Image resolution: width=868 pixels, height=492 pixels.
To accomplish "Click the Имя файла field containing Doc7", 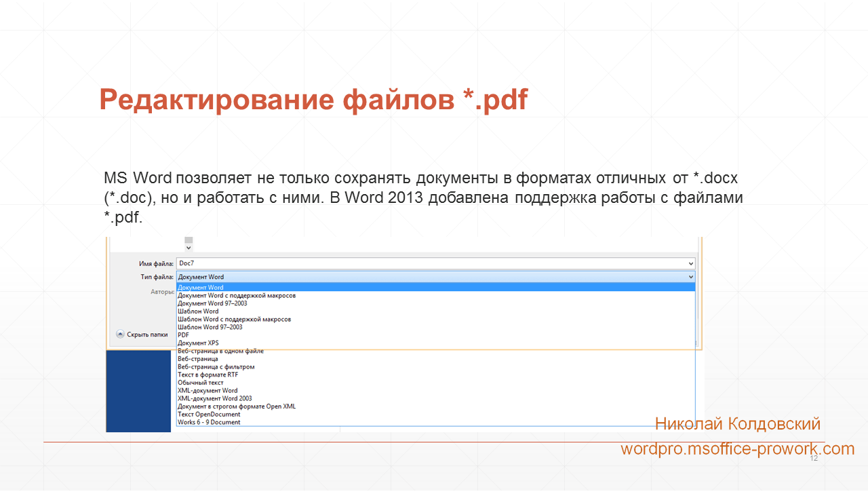I will tap(436, 263).
